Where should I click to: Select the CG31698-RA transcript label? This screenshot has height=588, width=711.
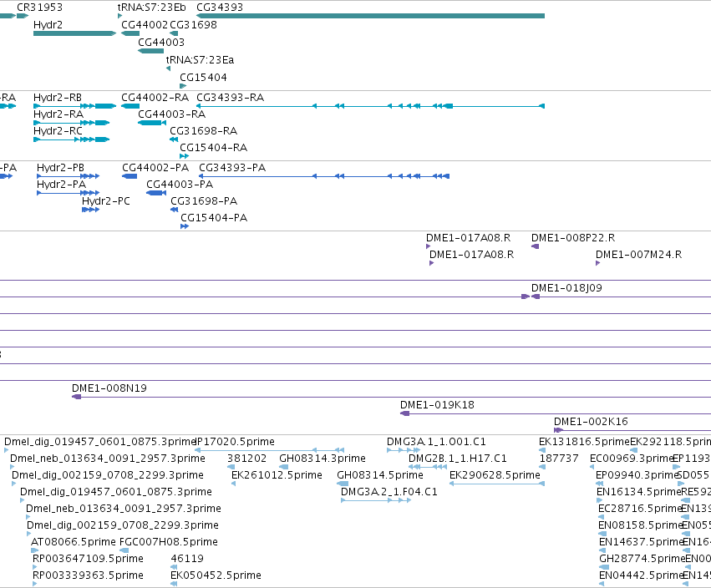[204, 131]
